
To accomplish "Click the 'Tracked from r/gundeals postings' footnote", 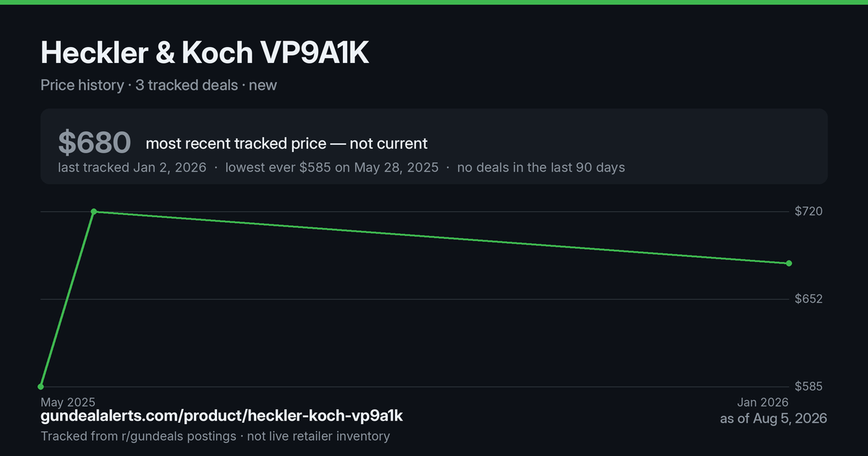I will [x=138, y=436].
